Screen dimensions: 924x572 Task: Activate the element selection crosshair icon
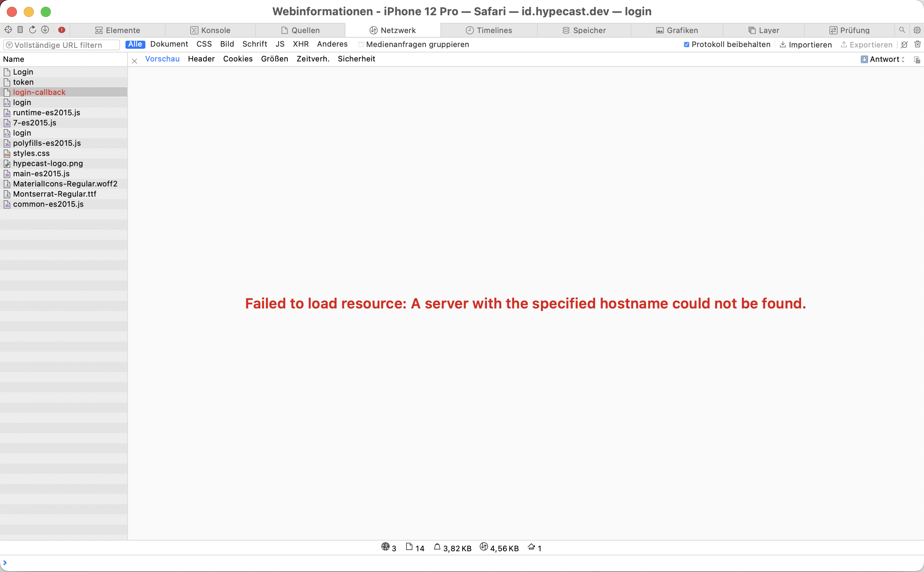click(8, 30)
